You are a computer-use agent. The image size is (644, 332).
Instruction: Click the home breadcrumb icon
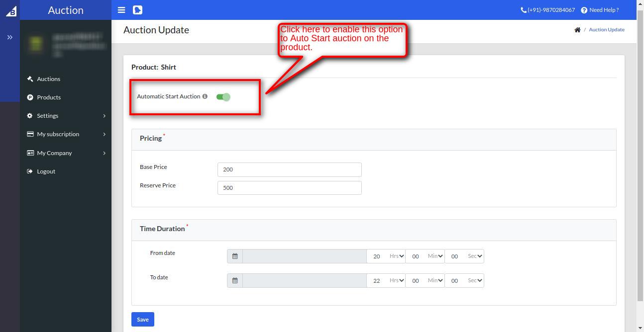click(577, 29)
